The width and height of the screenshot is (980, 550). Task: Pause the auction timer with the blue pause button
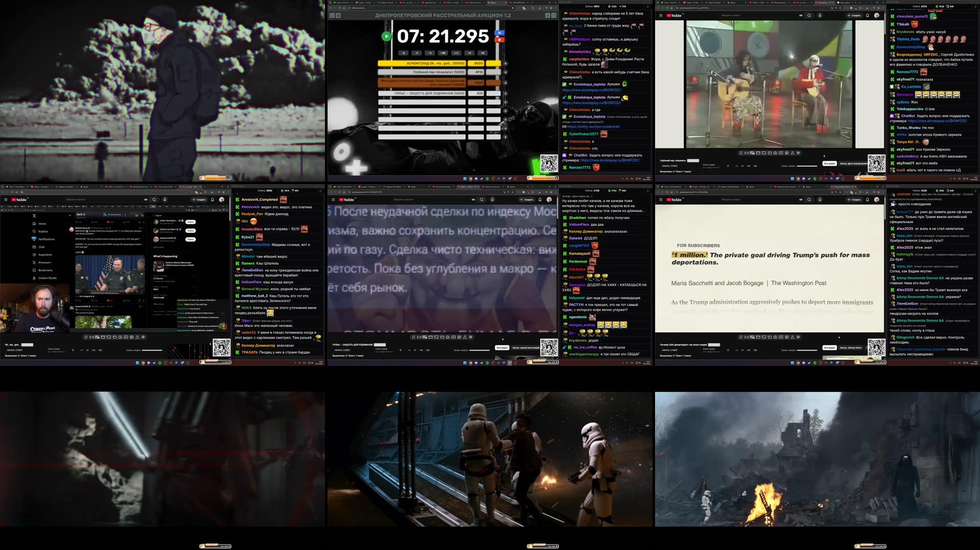(499, 33)
